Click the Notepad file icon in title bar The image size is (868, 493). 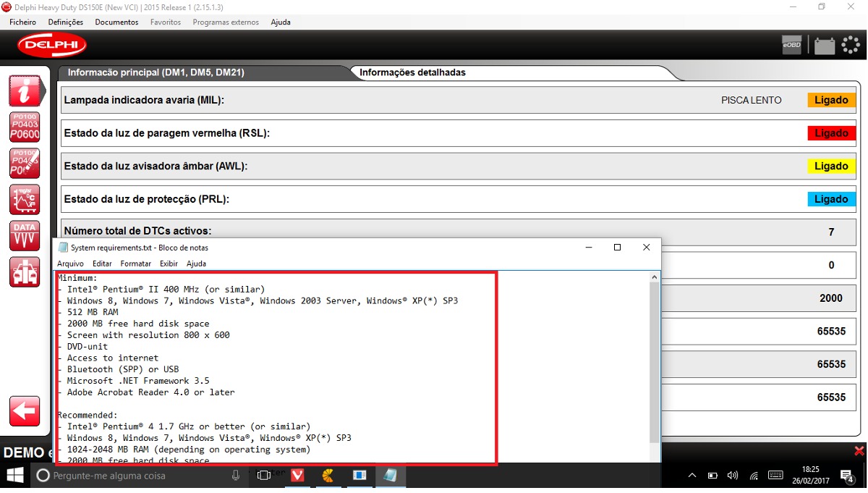click(63, 248)
